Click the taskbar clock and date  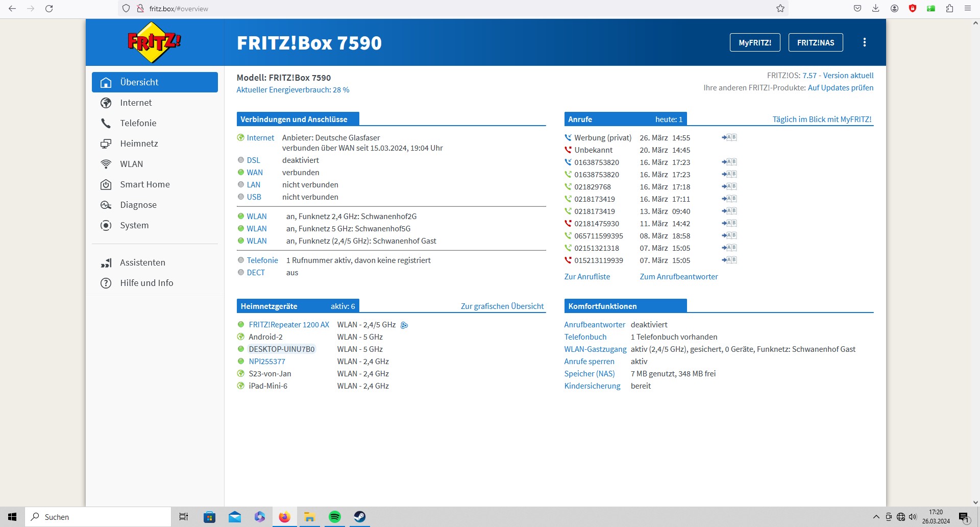click(936, 517)
